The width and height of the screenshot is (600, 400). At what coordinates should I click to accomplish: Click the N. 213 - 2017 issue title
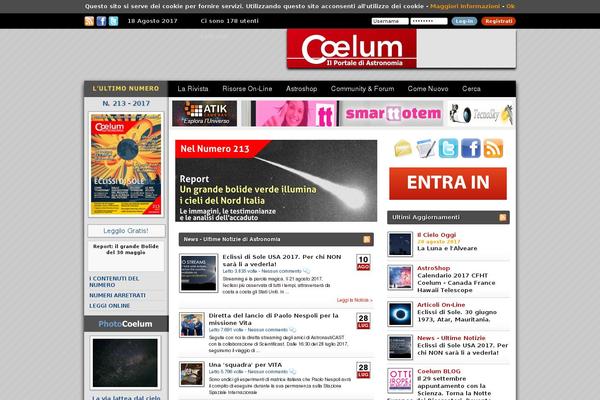pos(126,103)
